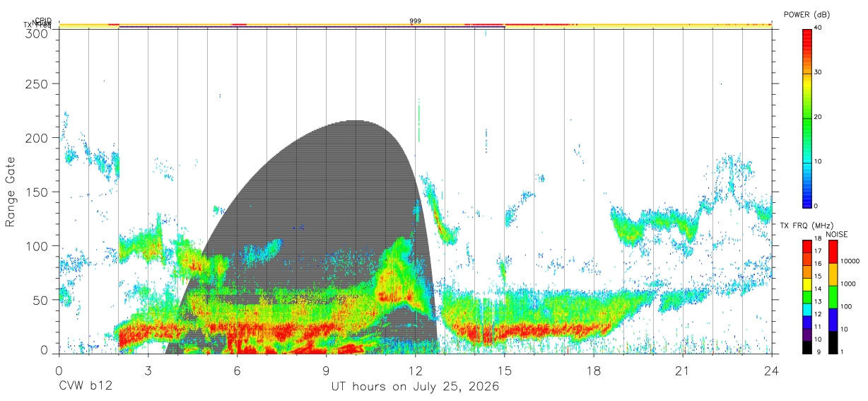868x401 pixels.
Task: Click the 6 tick label on the UT hours axis
Action: pos(237,371)
